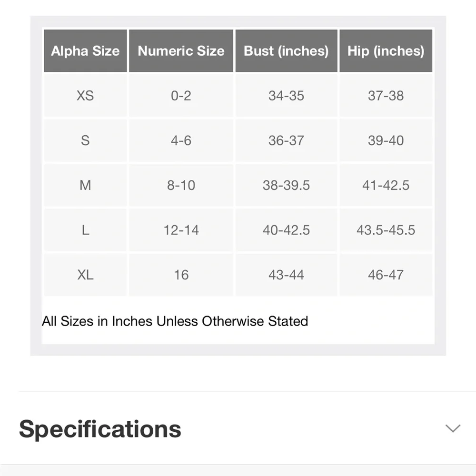Viewport: 476px width, 476px height.
Task: Click numeric size 16 cell
Action: [x=181, y=275]
